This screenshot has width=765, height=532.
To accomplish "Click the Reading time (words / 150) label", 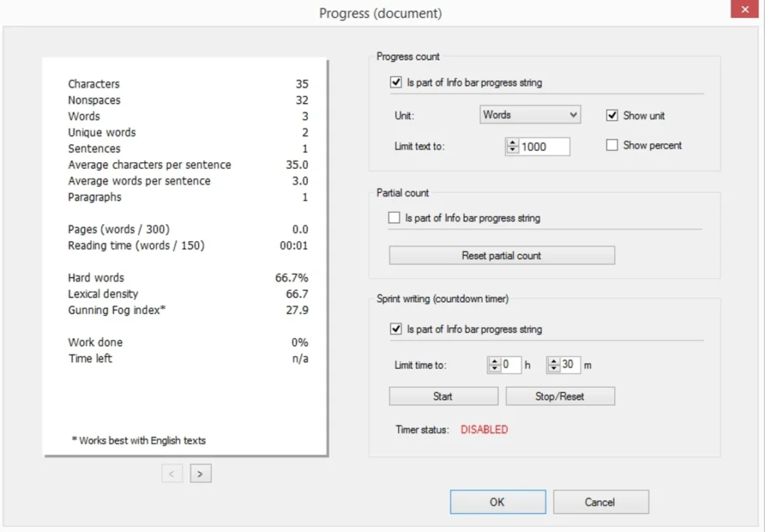I will click(136, 246).
